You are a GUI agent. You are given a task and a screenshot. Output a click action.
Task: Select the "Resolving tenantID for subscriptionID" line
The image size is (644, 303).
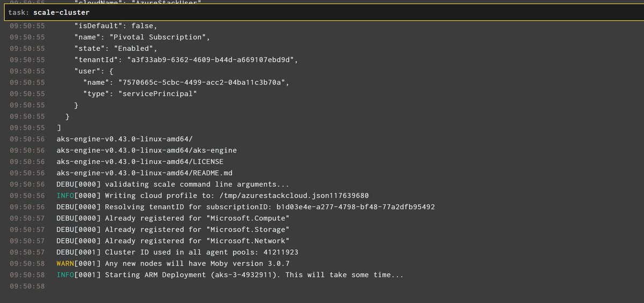pos(245,207)
